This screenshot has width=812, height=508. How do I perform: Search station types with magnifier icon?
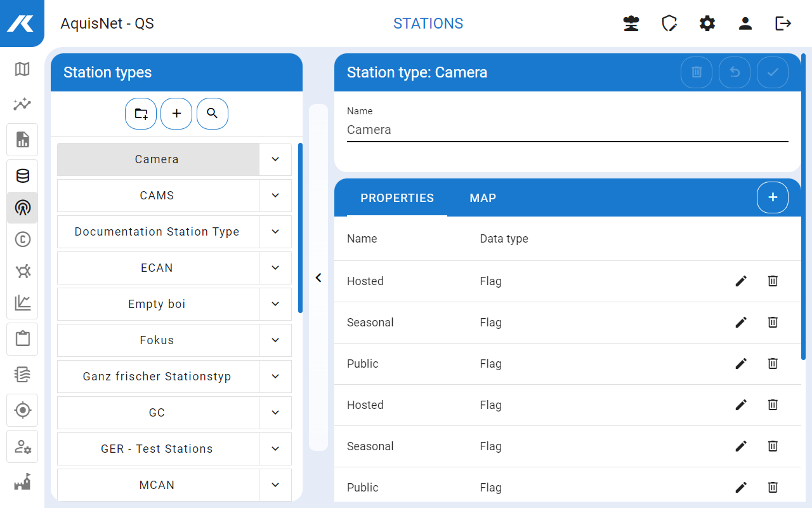click(x=213, y=114)
